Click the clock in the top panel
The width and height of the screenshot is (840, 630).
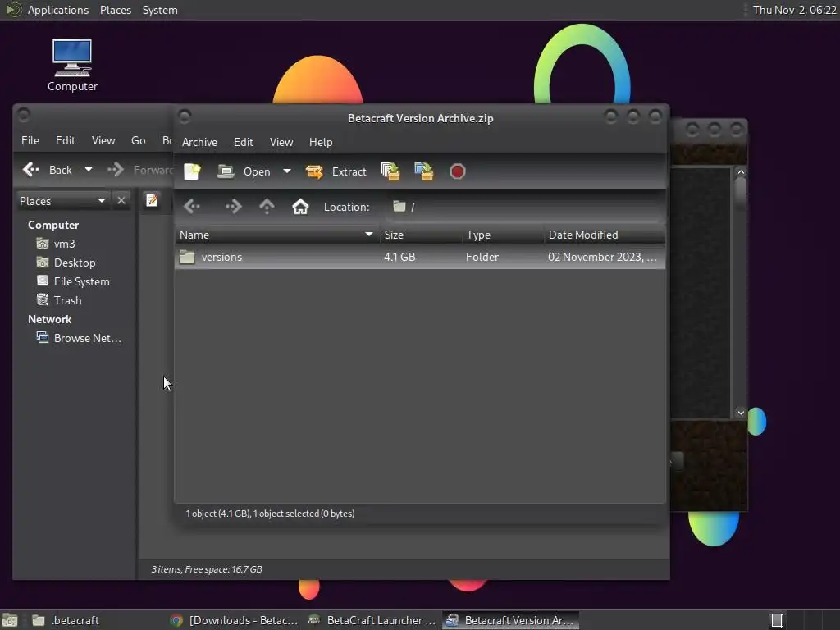pyautogui.click(x=795, y=10)
